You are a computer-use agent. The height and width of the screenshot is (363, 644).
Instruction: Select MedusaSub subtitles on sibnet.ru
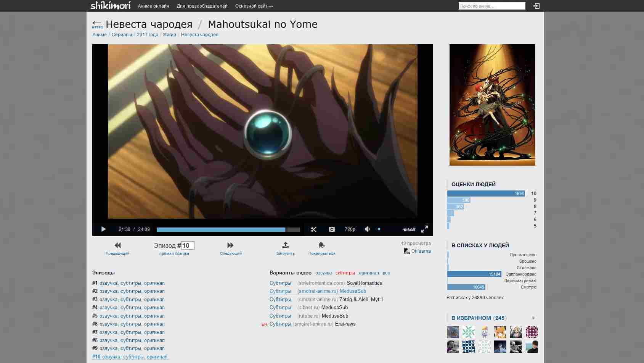tap(308, 308)
